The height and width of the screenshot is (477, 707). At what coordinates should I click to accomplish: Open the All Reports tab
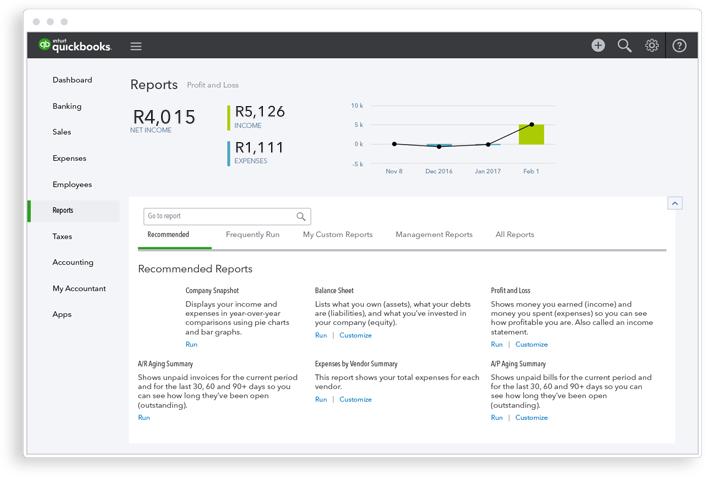click(514, 234)
